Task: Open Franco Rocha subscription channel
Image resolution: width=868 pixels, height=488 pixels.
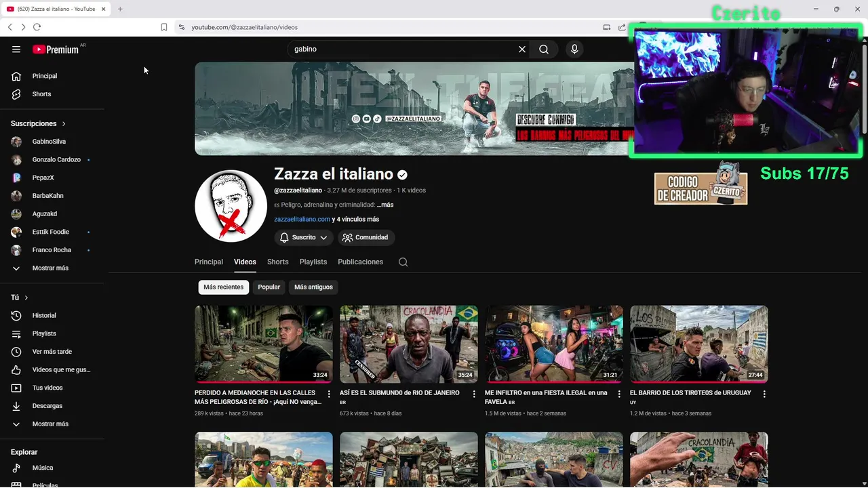Action: [x=52, y=250]
